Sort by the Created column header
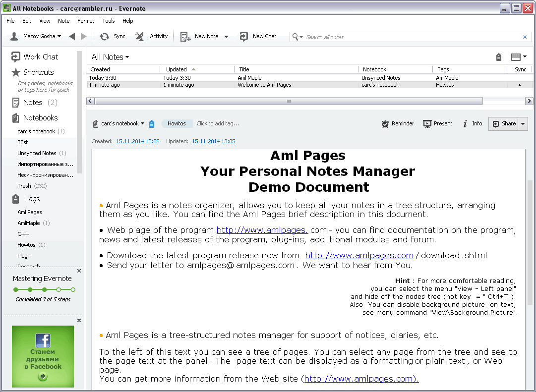 point(123,69)
